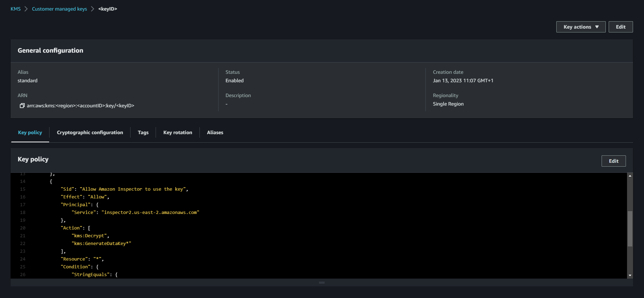Click the <keyID> breadcrumb item

pyautogui.click(x=108, y=9)
